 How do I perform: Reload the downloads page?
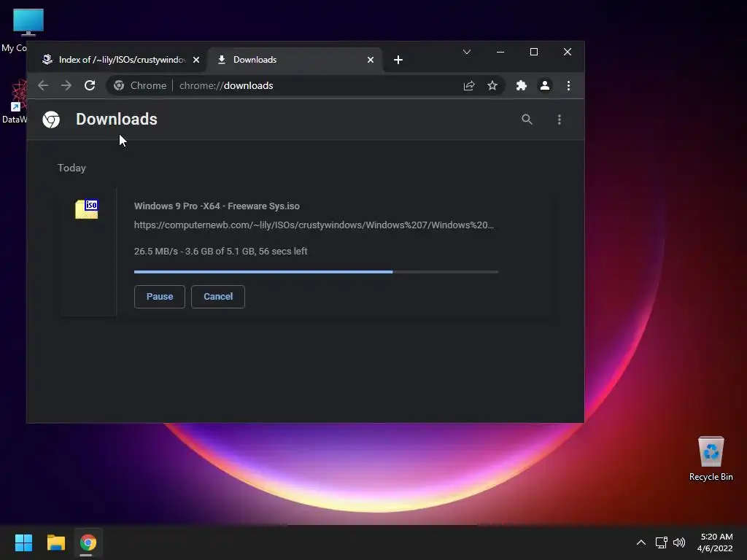[x=90, y=86]
